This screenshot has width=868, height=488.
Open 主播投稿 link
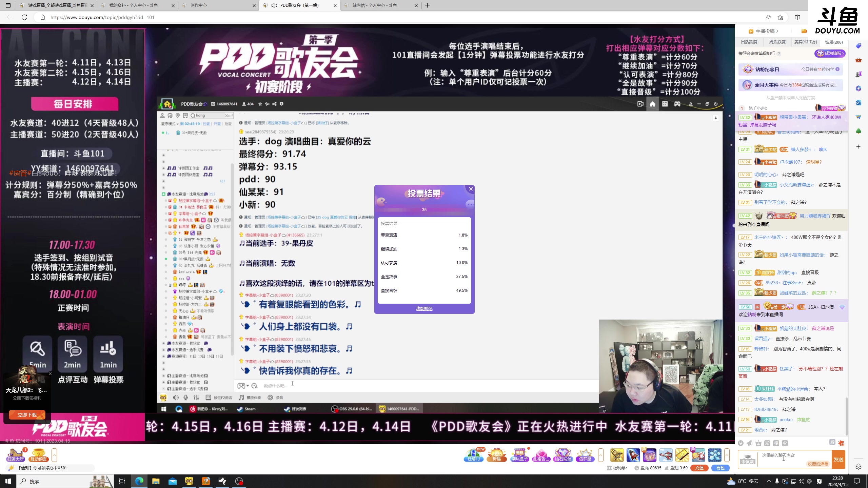[764, 31]
